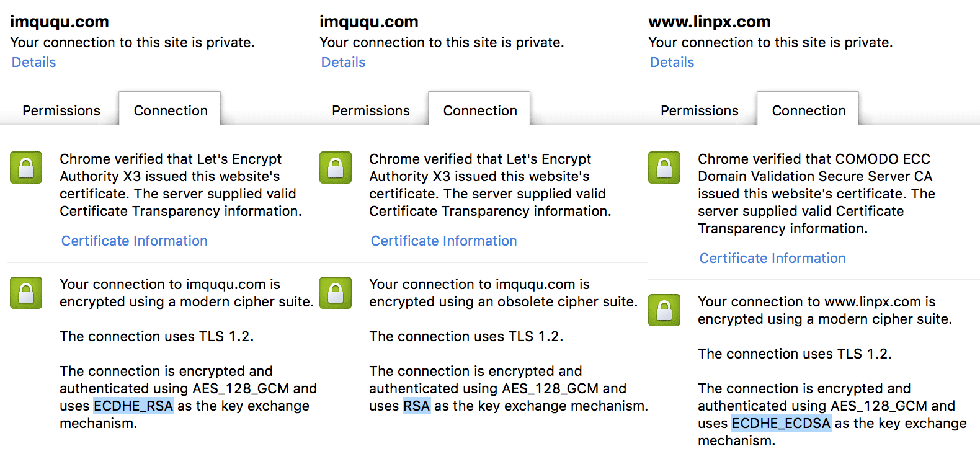Open Certificate Information in the leftmost panel
The width and height of the screenshot is (980, 459).
[x=135, y=241]
